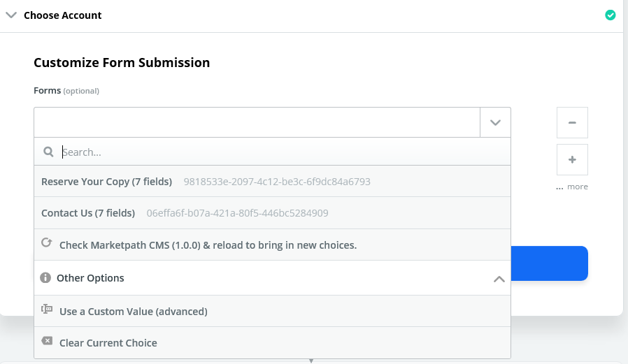Collapse the Choose Account section chevron

point(11,15)
